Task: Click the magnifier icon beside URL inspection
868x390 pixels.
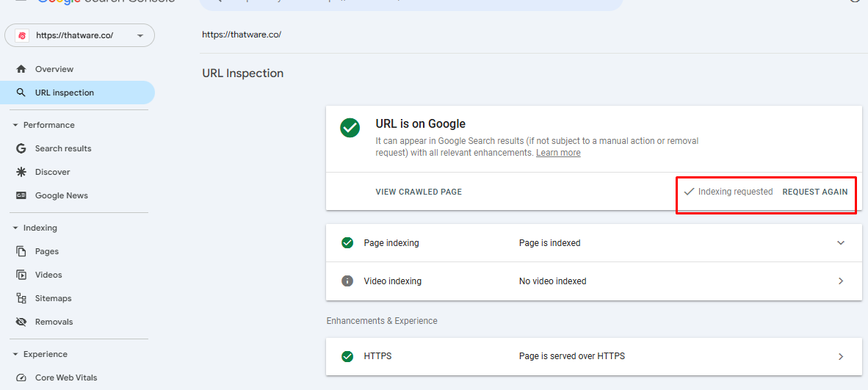Action: point(21,93)
